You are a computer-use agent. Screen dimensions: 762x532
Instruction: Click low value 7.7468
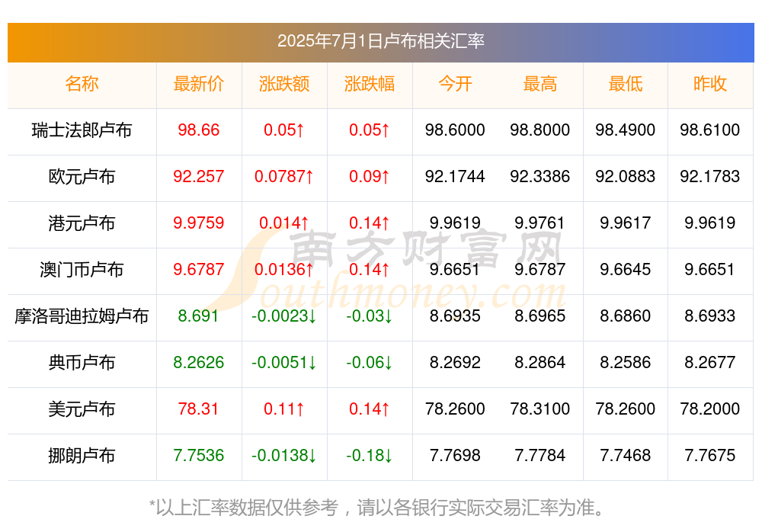[x=626, y=456]
